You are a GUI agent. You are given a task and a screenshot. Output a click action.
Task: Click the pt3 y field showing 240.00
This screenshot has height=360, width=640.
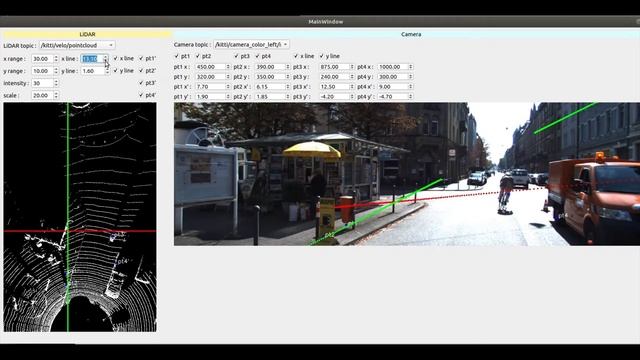334,77
